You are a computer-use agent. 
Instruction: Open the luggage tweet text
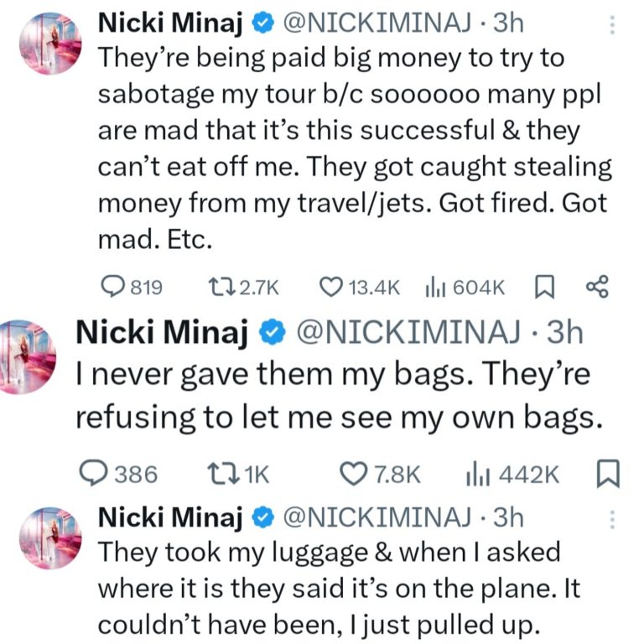point(335,589)
